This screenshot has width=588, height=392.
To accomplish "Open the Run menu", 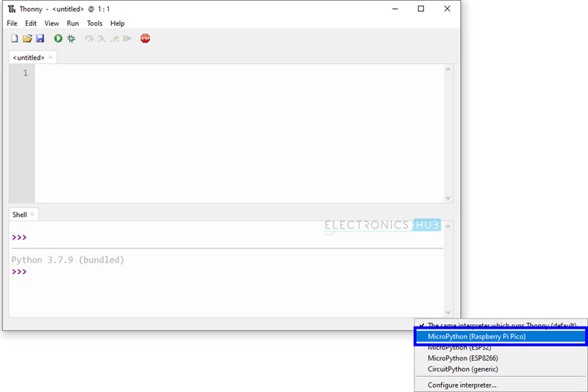I will 73,24.
